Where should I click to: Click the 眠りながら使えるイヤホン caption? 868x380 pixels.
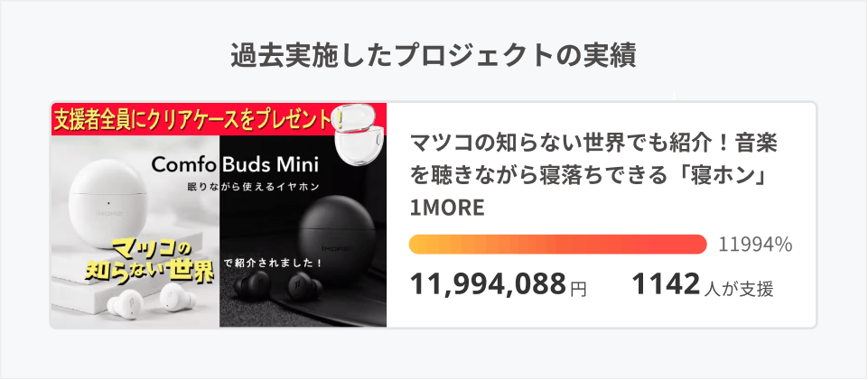click(254, 187)
